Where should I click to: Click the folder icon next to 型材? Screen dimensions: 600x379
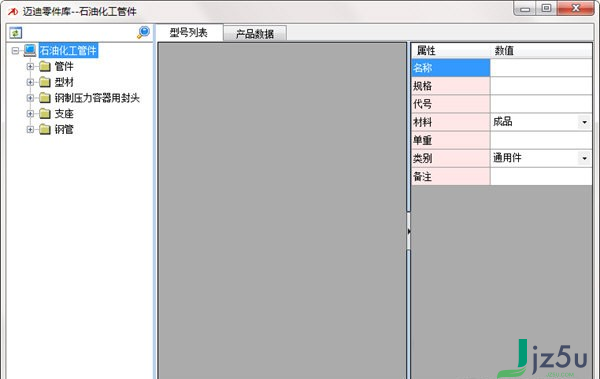click(45, 82)
